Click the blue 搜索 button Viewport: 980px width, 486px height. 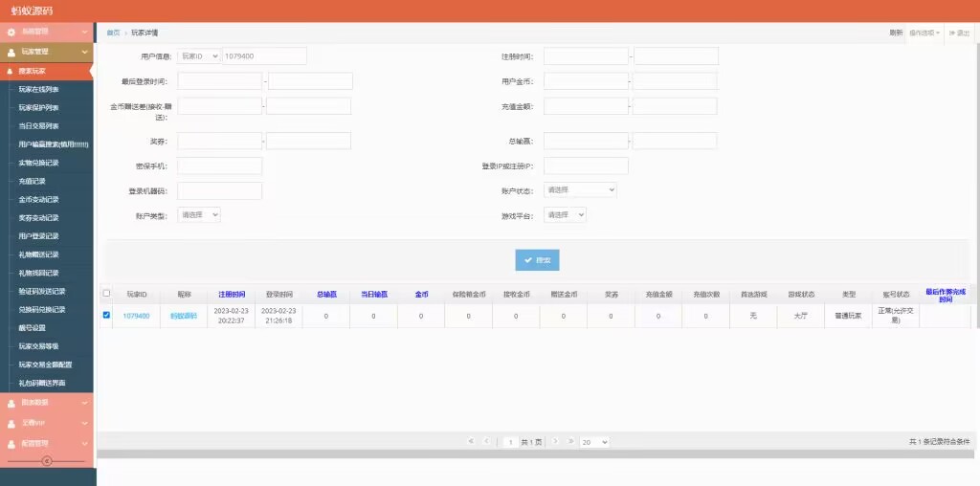coord(537,259)
